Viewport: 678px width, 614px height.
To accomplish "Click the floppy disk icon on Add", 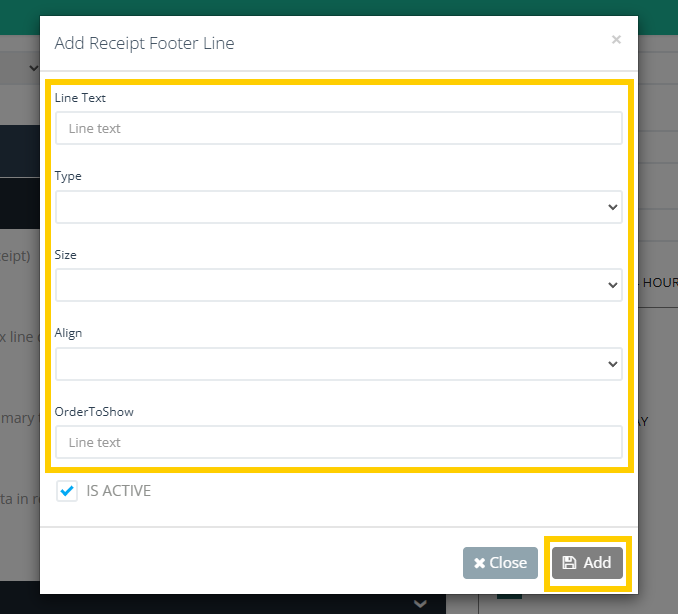I will pos(569,563).
